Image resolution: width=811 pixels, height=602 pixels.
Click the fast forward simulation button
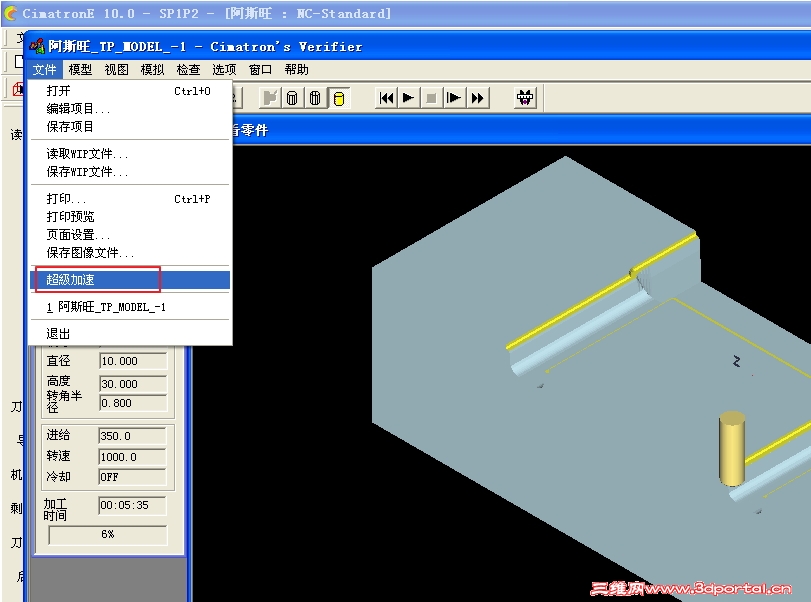(x=477, y=98)
